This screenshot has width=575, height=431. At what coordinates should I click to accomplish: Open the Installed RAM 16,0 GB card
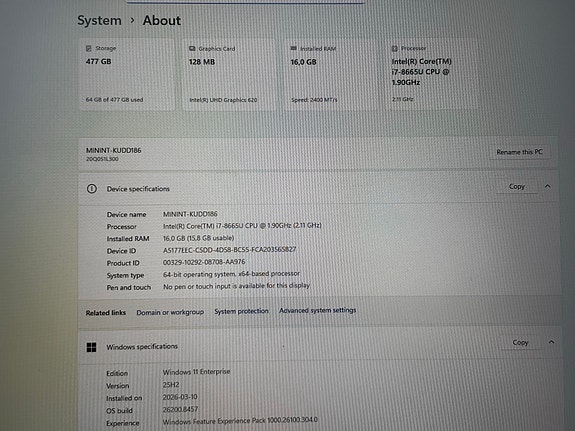coord(331,74)
